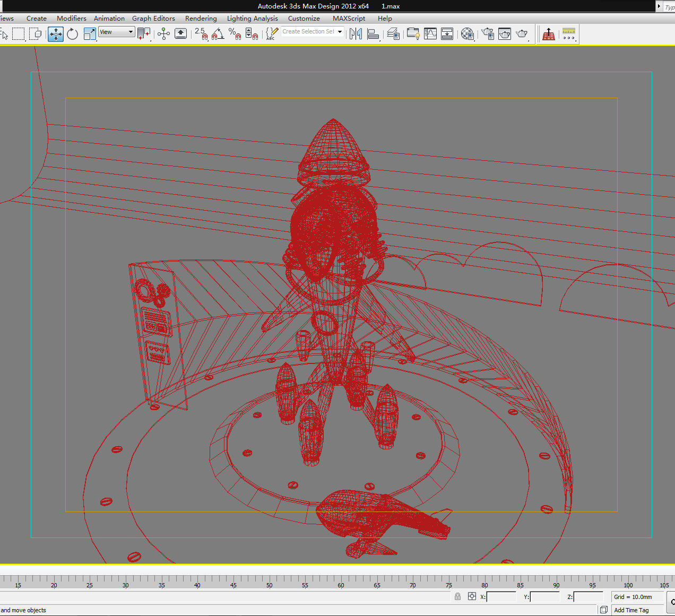Open the Rendering menu
The image size is (675, 616).
(x=201, y=19)
